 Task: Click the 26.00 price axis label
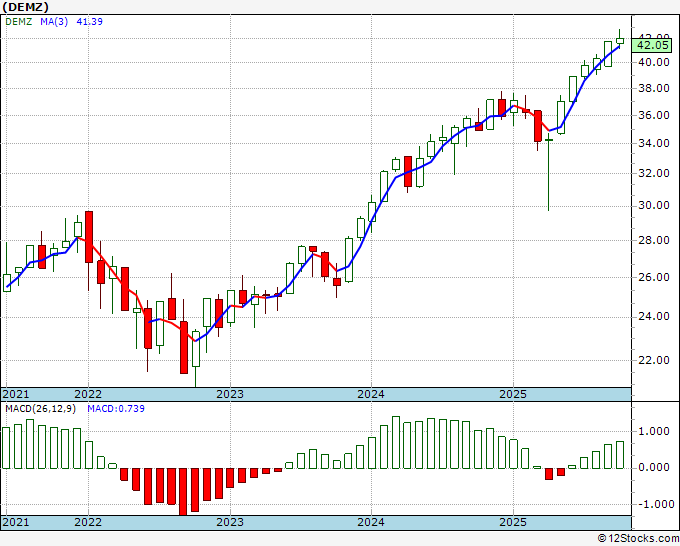pyautogui.click(x=654, y=277)
